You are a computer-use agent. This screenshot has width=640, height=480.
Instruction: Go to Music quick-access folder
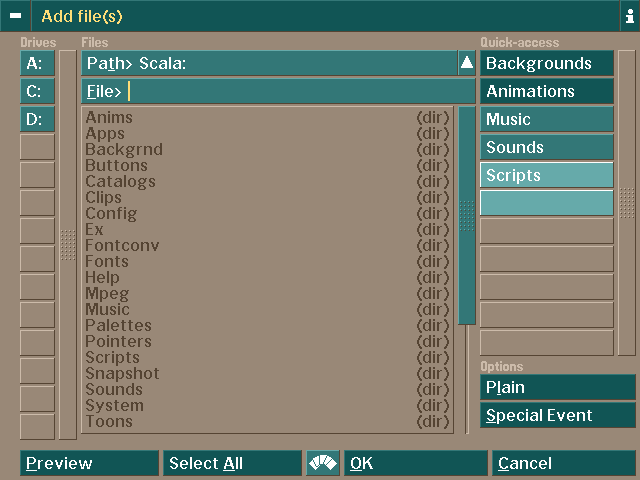546,119
